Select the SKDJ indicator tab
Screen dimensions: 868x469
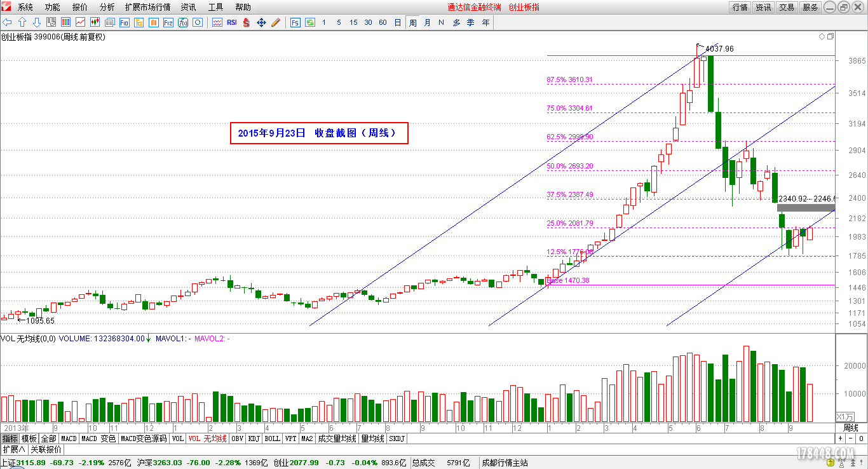coord(397,438)
